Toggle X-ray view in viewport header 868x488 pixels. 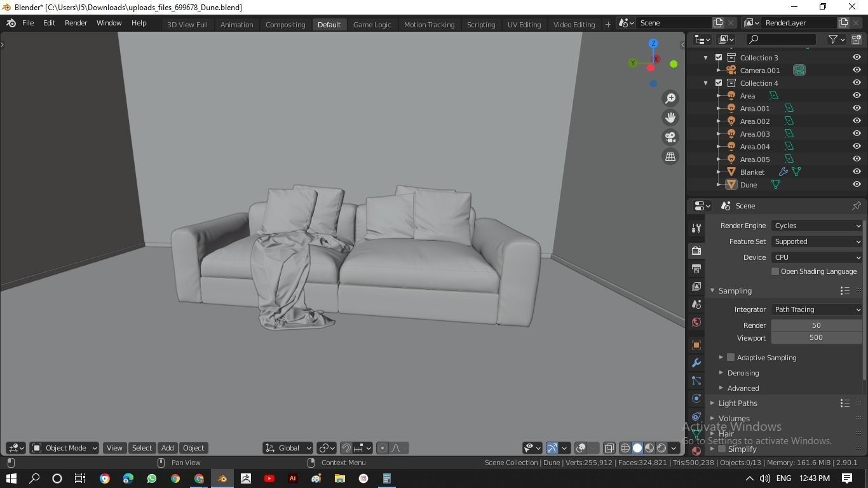(609, 448)
